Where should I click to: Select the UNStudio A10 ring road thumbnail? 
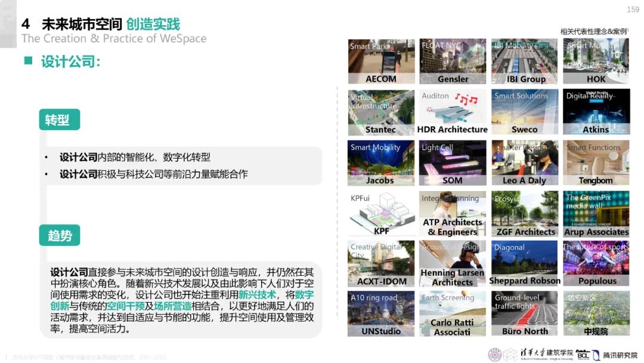[x=381, y=313]
